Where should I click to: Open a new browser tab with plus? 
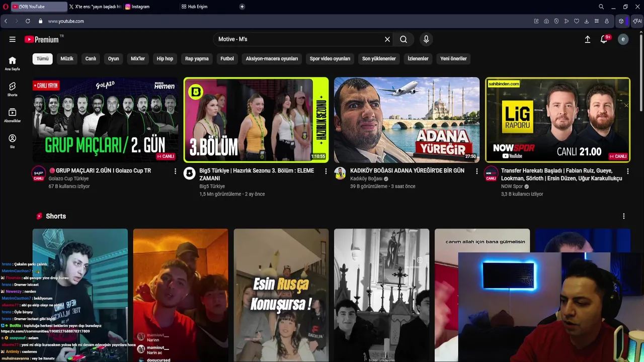242,7
